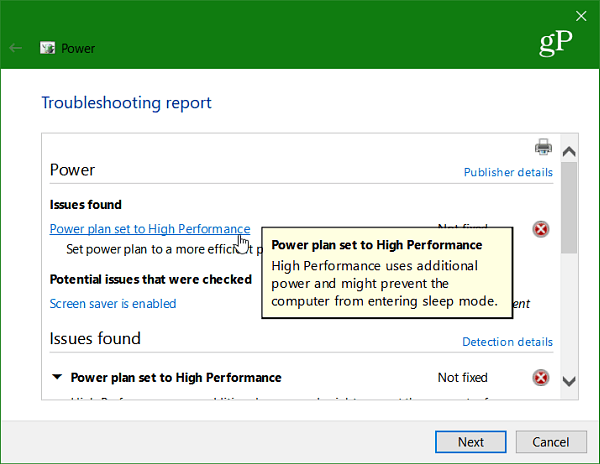Click the Next button
Screen dimensions: 600x464
tap(471, 442)
